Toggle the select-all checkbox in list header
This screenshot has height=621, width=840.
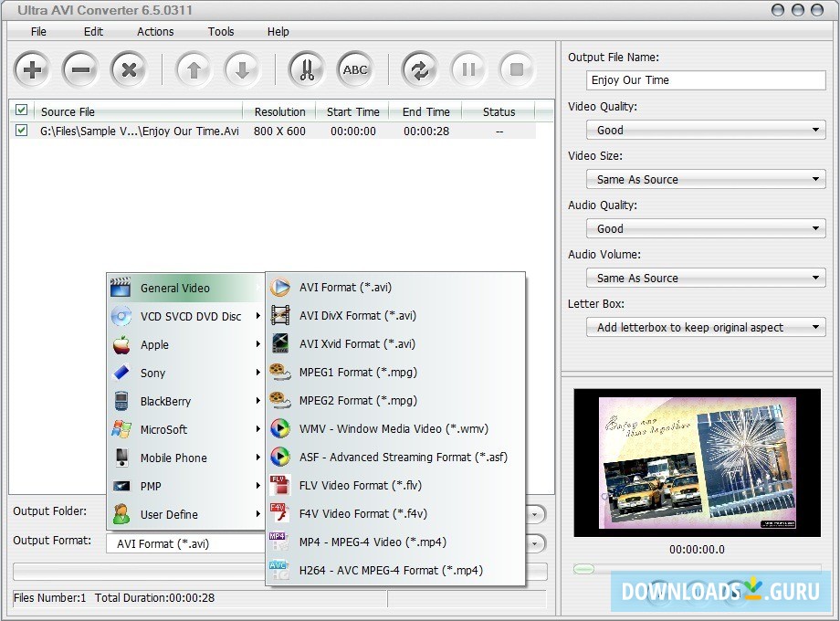[x=21, y=111]
